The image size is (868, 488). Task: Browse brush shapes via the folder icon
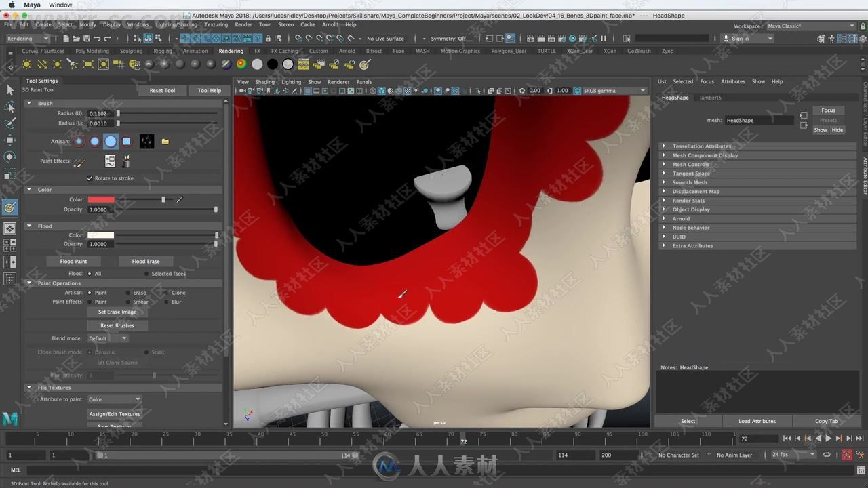pos(165,142)
